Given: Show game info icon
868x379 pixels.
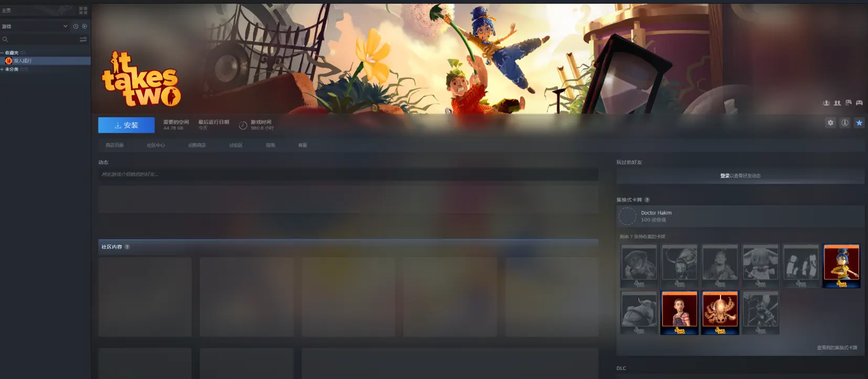Looking at the screenshot, I should (845, 123).
